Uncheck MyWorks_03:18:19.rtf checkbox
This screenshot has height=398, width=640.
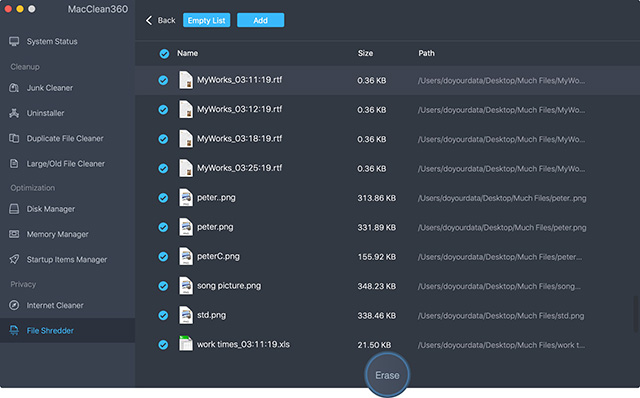point(163,139)
